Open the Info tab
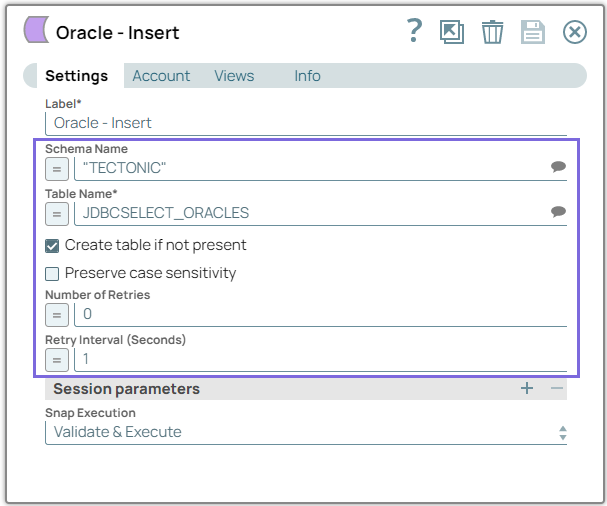Image resolution: width=607 pixels, height=506 pixels. 307,76
